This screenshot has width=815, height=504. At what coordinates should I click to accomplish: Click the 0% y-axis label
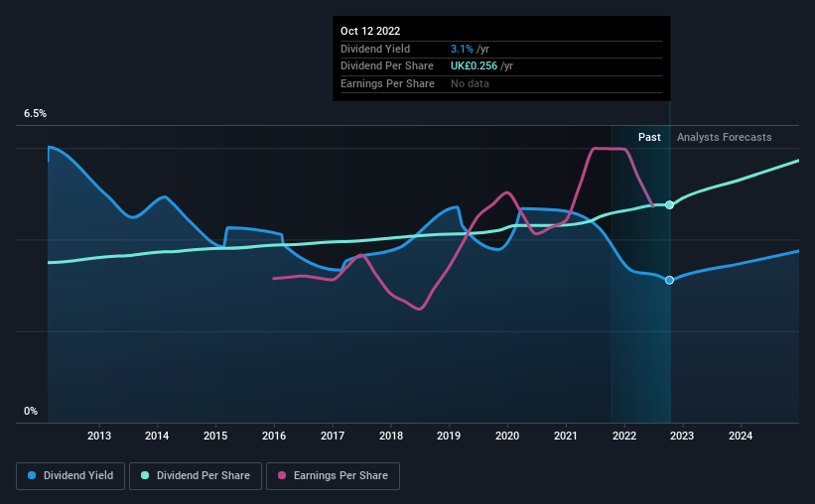[31, 411]
